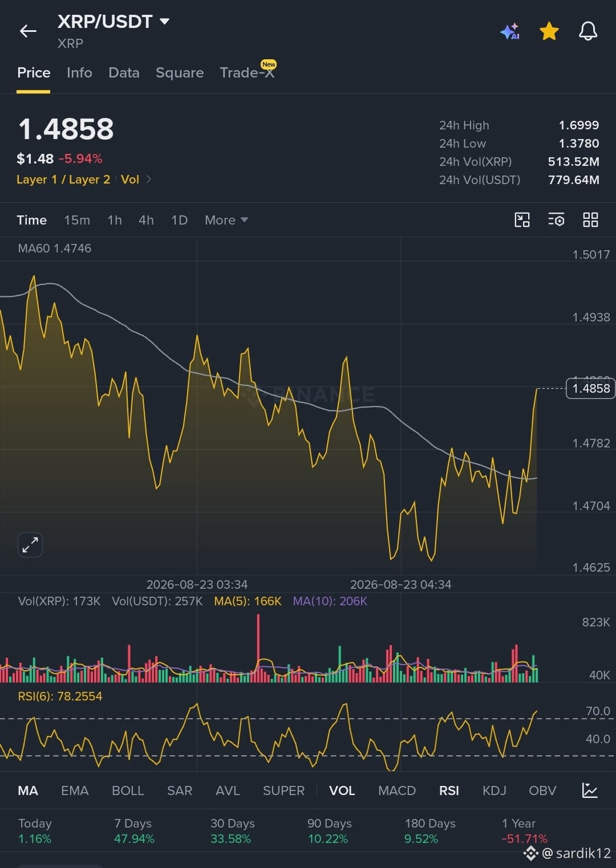Image resolution: width=616 pixels, height=868 pixels.
Task: Switch to the Info tab
Action: click(x=79, y=73)
